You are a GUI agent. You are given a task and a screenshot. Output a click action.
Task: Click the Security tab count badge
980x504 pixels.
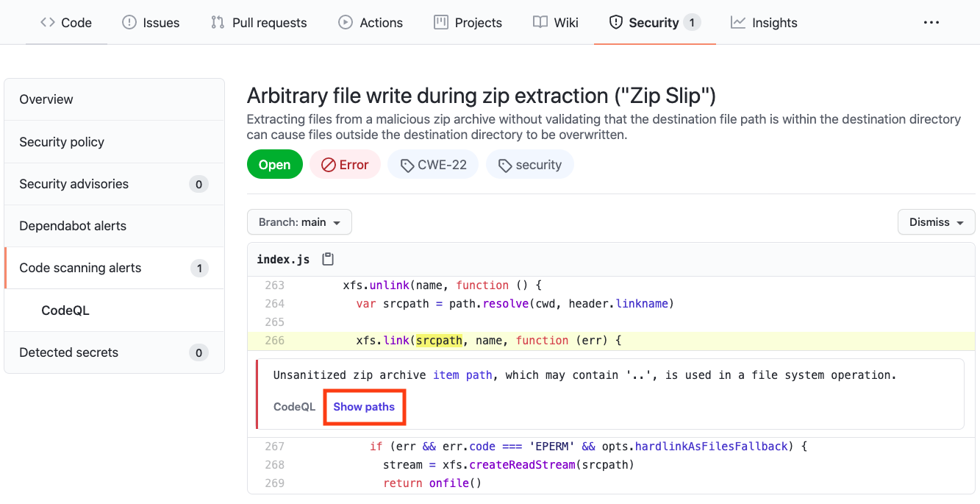pyautogui.click(x=691, y=23)
